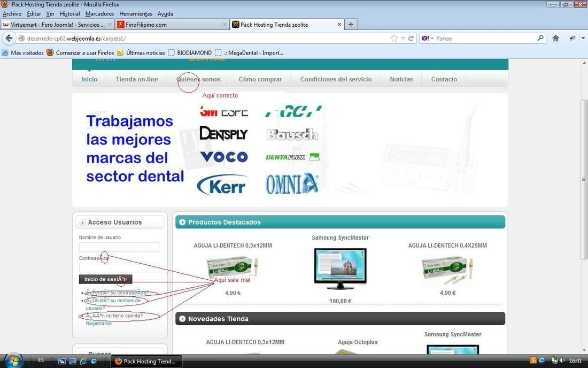Open the Ayuda menu
Screen dimensions: 588x368
pos(165,14)
